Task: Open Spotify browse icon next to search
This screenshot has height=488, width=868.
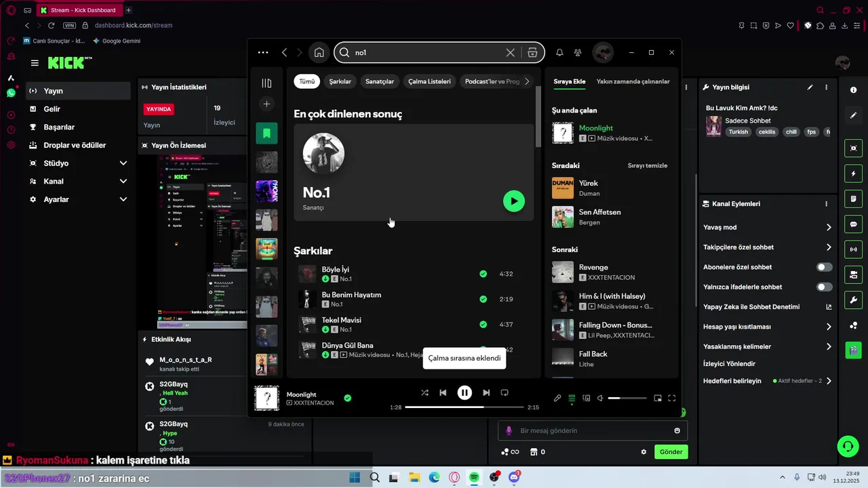Action: (x=533, y=52)
